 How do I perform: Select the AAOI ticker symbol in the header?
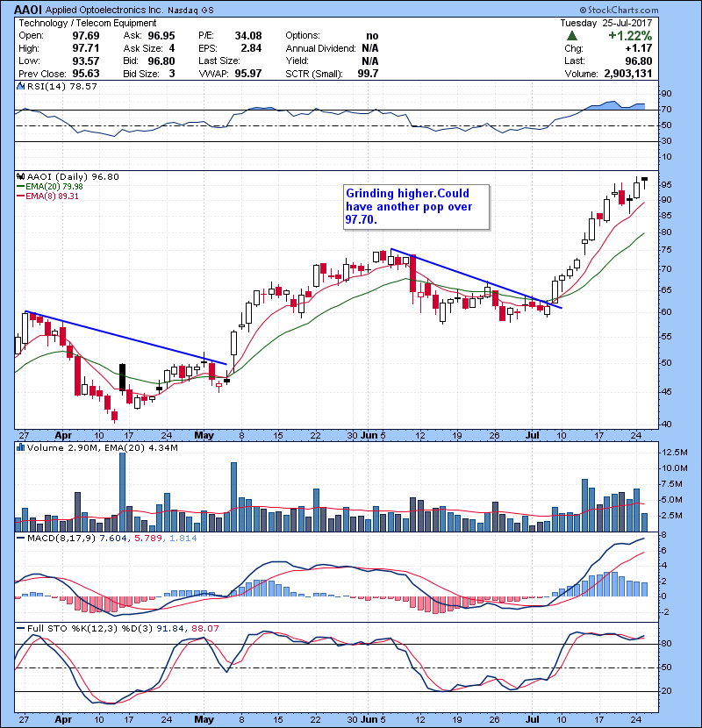point(28,10)
